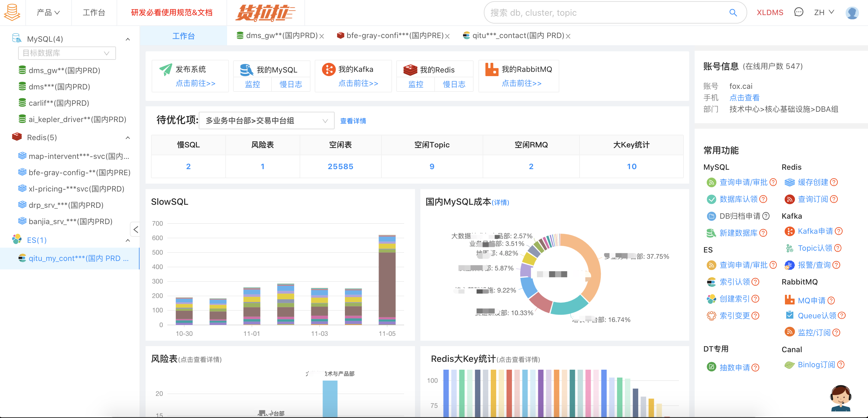Click help icon next to 抽数申请
868x418 pixels.
point(755,368)
